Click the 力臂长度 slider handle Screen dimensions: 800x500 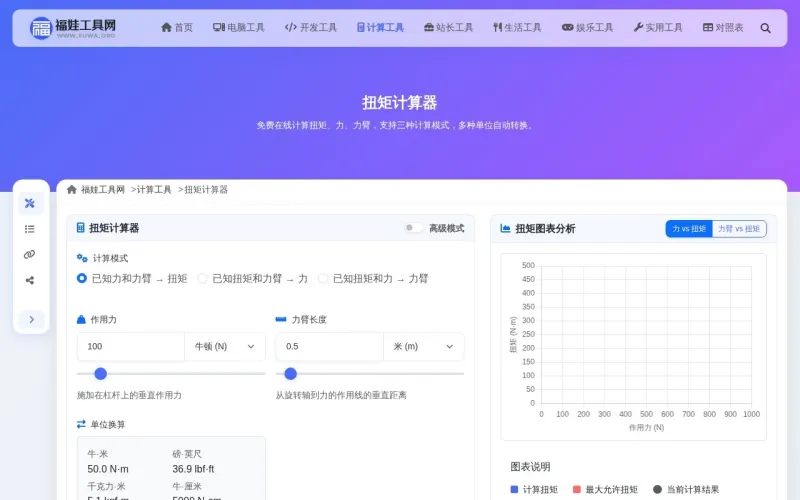(290, 374)
